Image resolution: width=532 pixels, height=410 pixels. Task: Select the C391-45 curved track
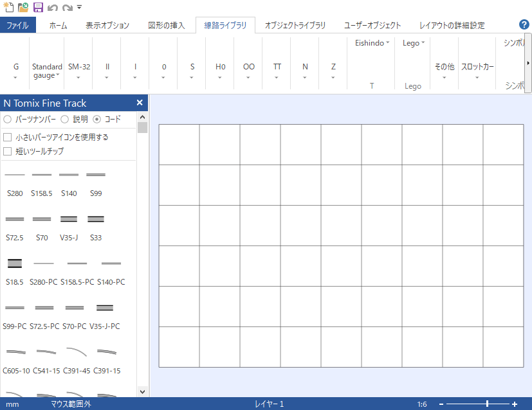(x=77, y=361)
